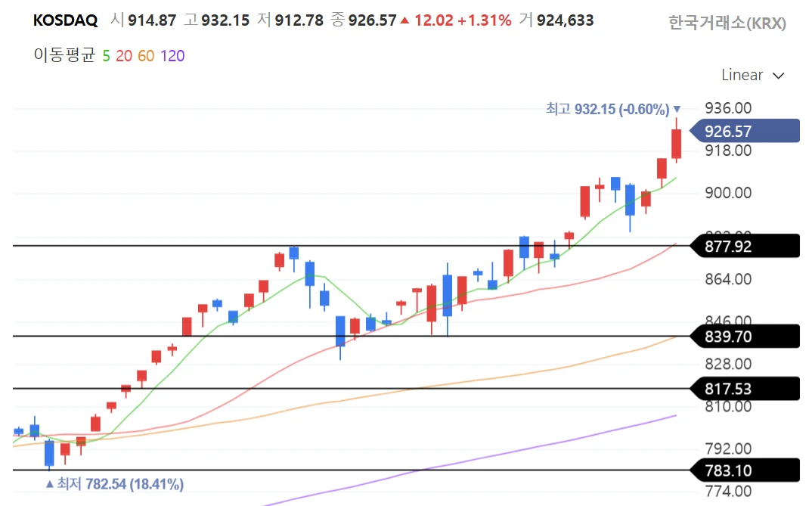Click the KOSDAQ index title
The image size is (812, 506).
tap(66, 21)
